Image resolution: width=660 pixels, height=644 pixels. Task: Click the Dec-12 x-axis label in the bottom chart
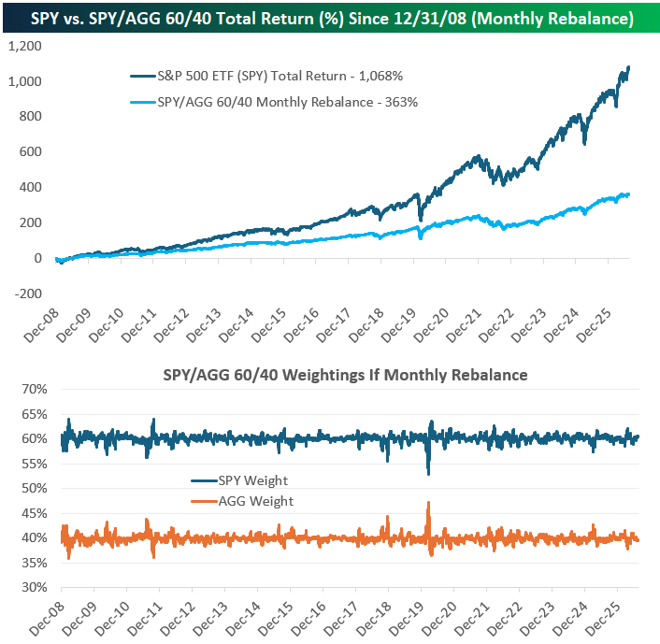pos(178,619)
